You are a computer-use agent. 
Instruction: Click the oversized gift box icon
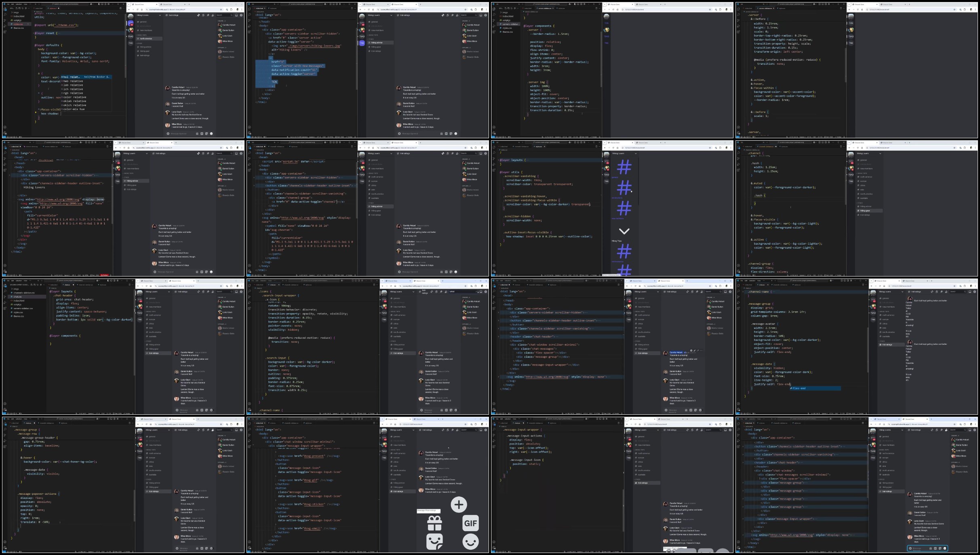tap(435, 523)
